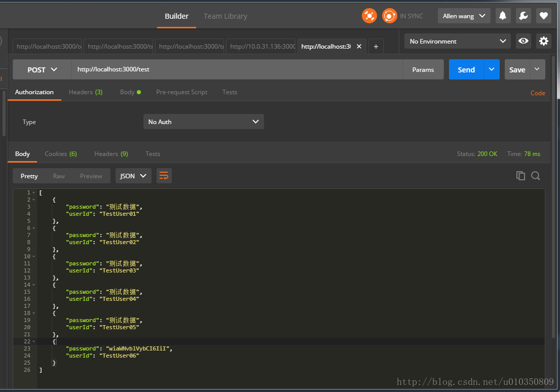The image size is (560, 392).
Task: Open the request Body tab
Action: tap(130, 92)
